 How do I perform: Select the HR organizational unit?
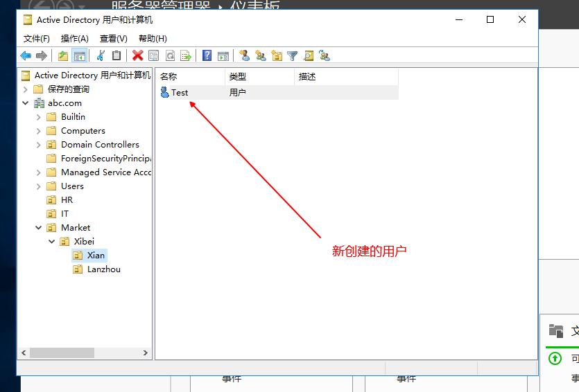click(x=67, y=200)
